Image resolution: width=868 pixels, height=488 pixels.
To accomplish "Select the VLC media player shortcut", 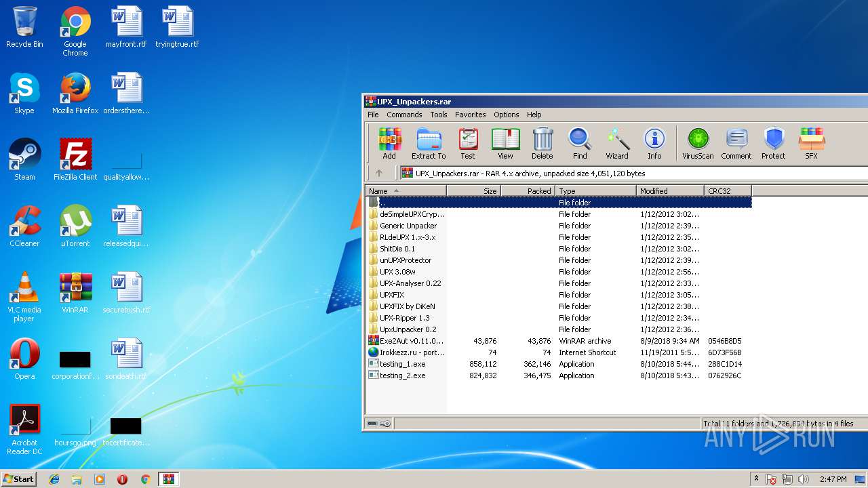I will pos(24,297).
